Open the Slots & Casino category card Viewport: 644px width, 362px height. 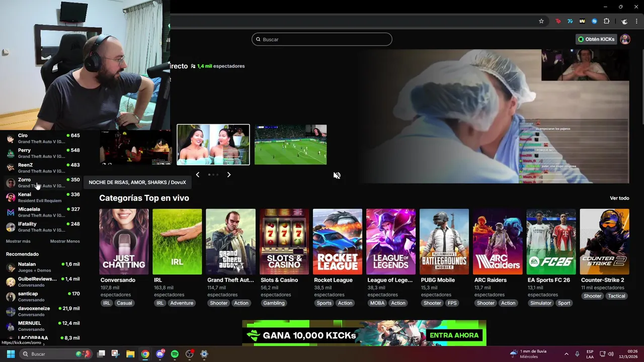284,242
